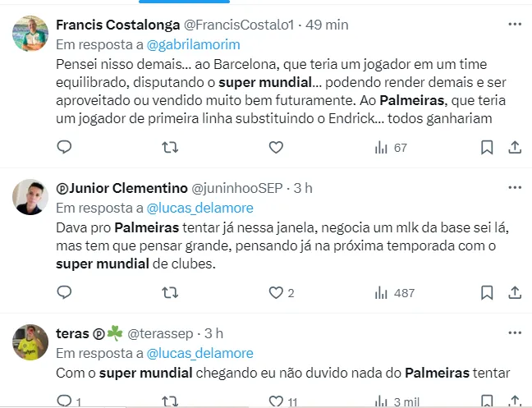Bookmark Francis Costalonga's tweet
This screenshot has width=532, height=408.
487,148
